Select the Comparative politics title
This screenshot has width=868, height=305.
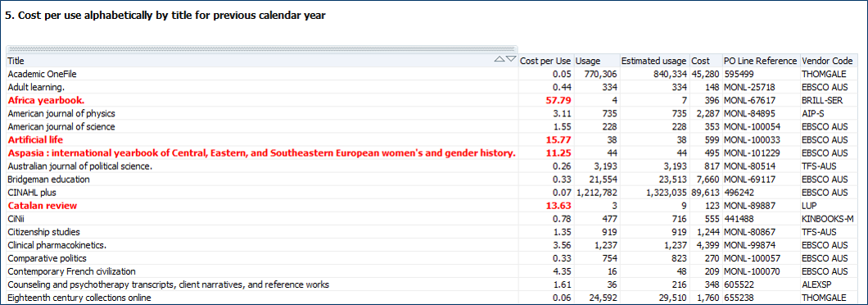[x=47, y=258]
